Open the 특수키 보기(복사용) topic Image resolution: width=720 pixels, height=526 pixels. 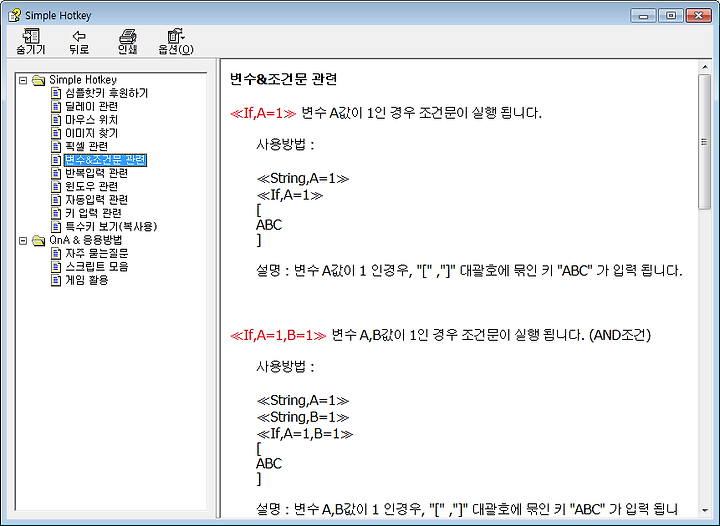click(x=111, y=226)
